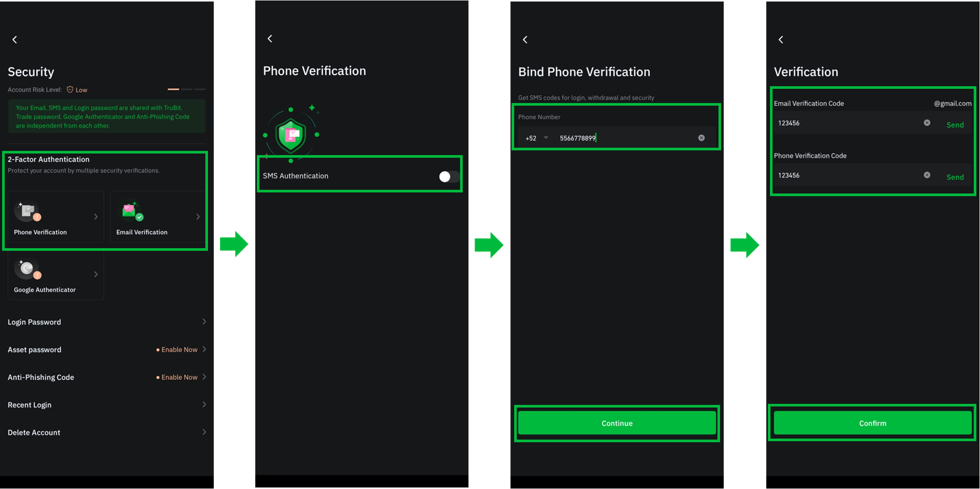Open Email Verification envelope icon card

pyautogui.click(x=157, y=216)
